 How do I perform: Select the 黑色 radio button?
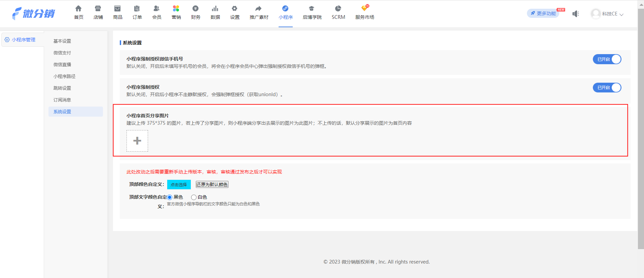coord(170,197)
